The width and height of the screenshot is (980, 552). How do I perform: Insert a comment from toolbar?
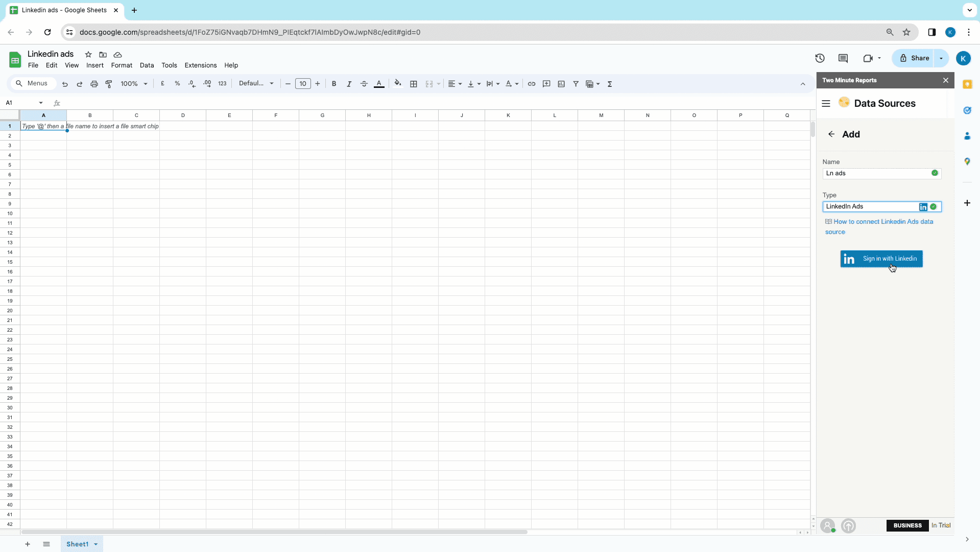tap(546, 84)
